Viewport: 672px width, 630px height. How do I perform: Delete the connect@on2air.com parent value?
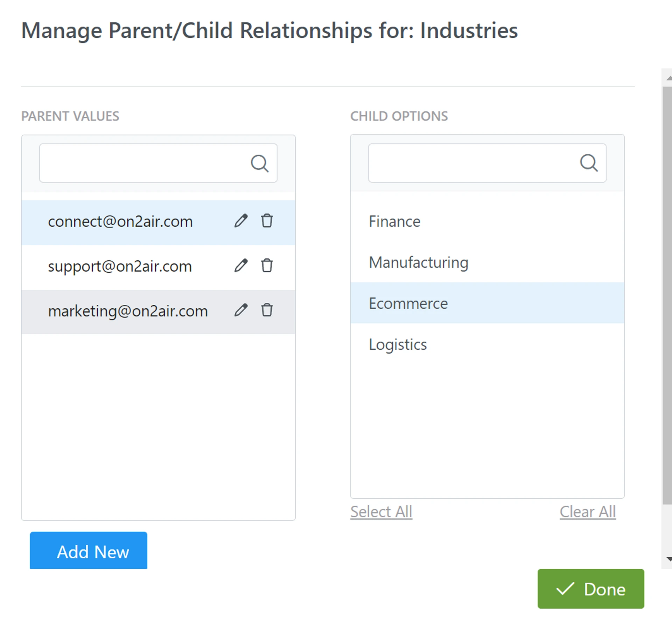[267, 221]
